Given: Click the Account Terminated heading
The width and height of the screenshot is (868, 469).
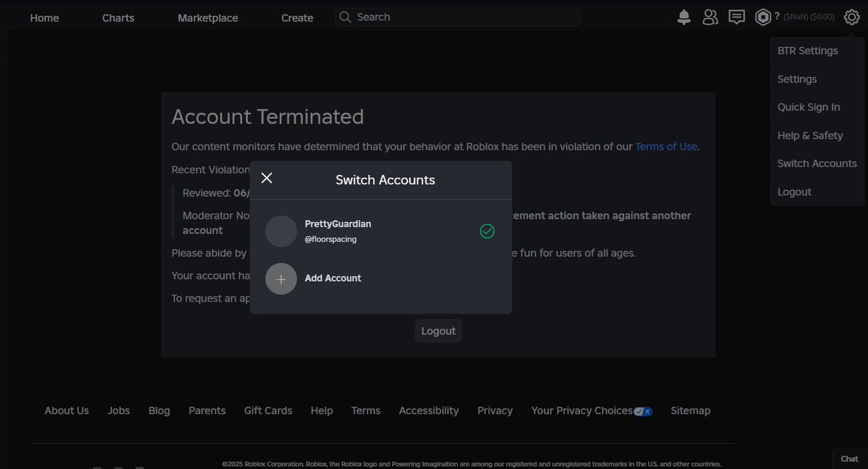Looking at the screenshot, I should [x=268, y=116].
